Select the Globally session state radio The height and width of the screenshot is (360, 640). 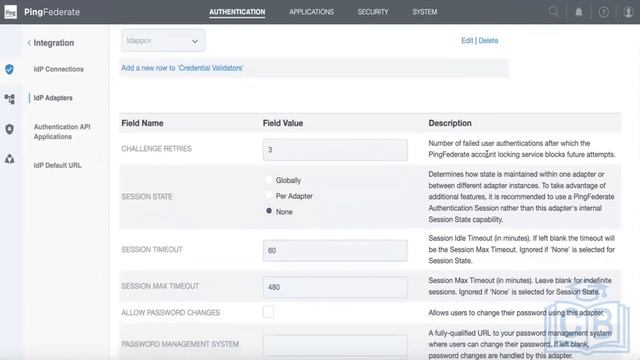click(269, 180)
